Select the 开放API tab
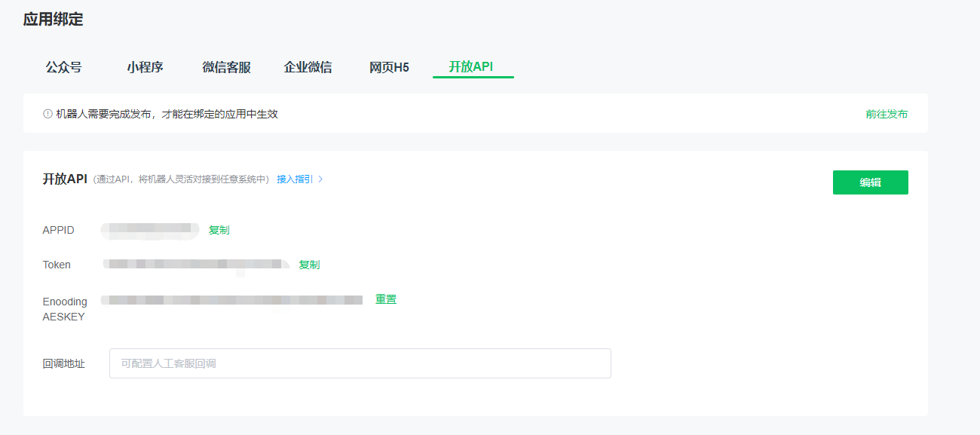 click(x=471, y=67)
